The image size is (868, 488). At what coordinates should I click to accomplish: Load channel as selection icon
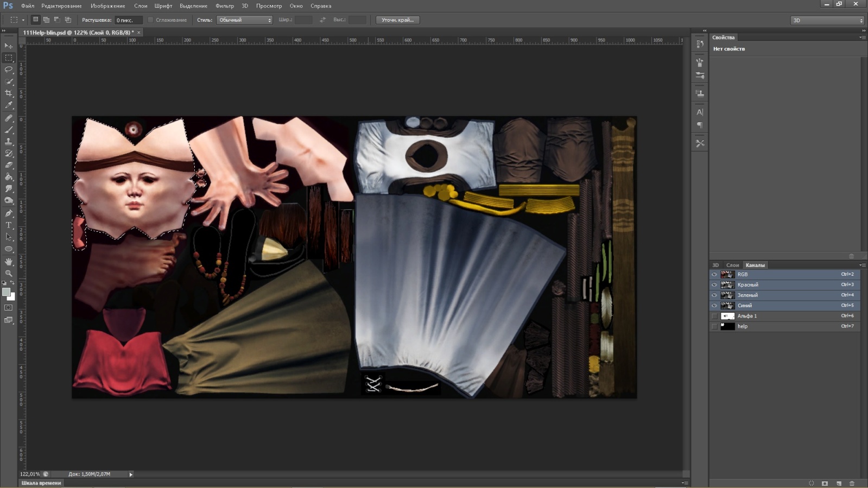point(812,483)
